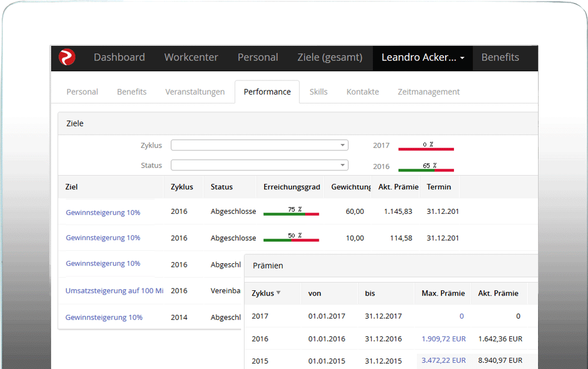The width and height of the screenshot is (588, 369).
Task: Sort Prämien by Max. Prämie column
Action: click(x=443, y=293)
